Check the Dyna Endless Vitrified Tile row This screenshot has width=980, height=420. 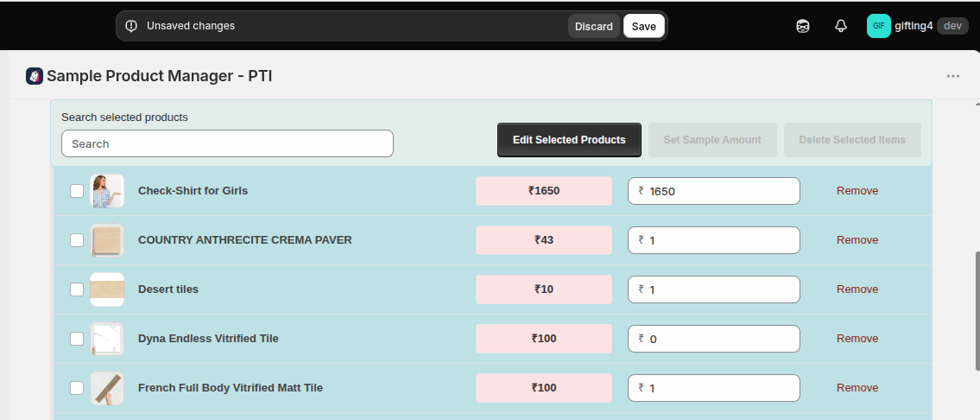[76, 339]
